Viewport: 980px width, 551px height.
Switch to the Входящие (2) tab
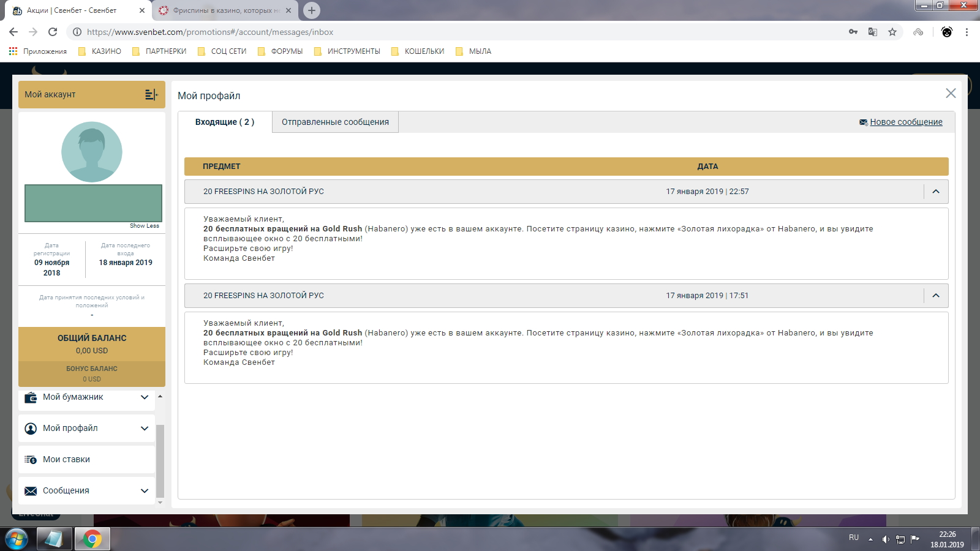[x=225, y=122]
